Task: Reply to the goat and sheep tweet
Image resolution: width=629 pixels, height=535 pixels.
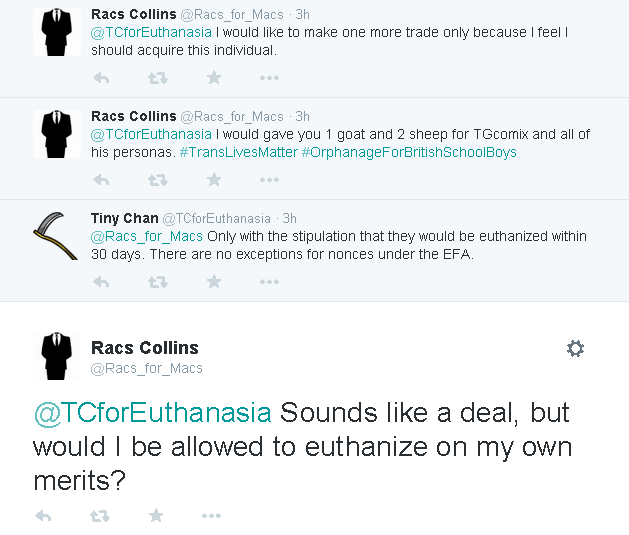Action: click(101, 180)
